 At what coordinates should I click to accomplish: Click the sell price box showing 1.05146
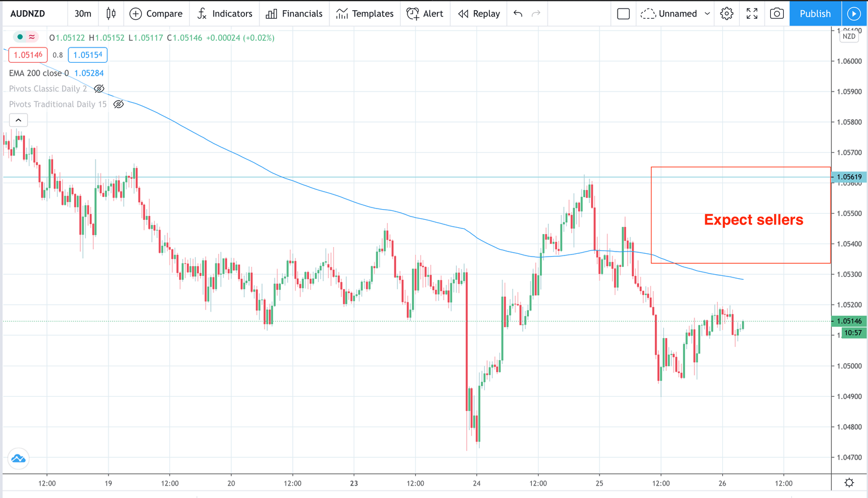coord(28,55)
